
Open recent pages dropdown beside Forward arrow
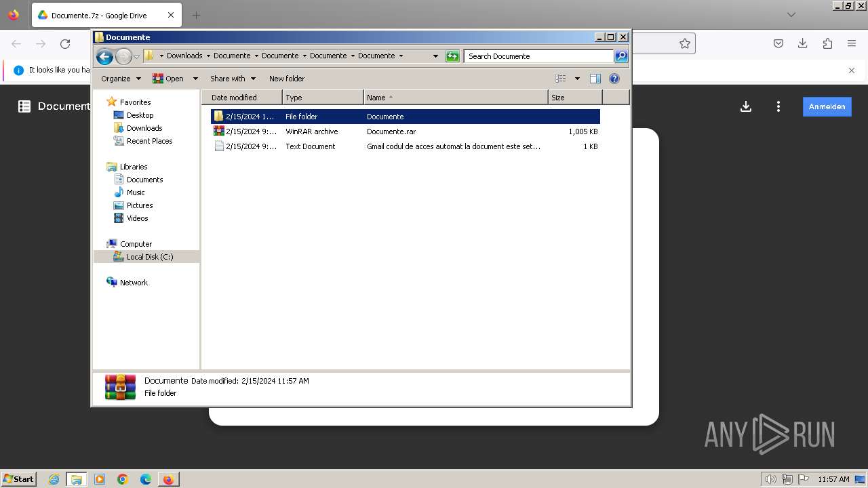[136, 56]
